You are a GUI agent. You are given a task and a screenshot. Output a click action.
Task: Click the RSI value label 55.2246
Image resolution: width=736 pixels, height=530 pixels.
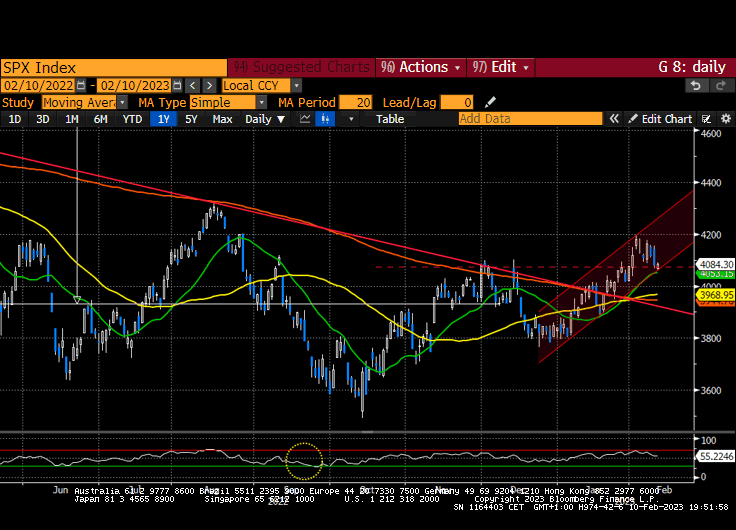[x=717, y=456]
